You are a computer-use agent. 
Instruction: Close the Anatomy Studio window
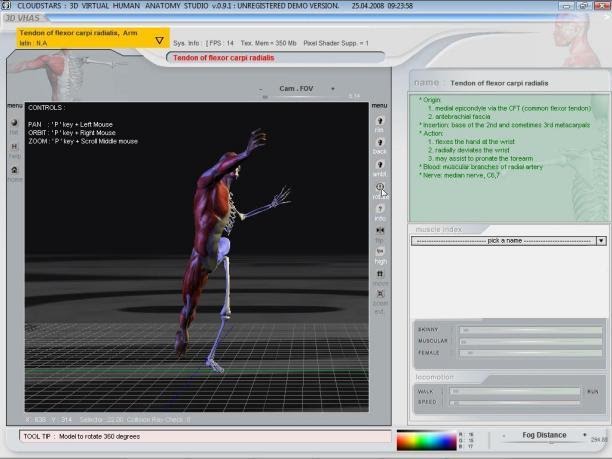pos(602,6)
